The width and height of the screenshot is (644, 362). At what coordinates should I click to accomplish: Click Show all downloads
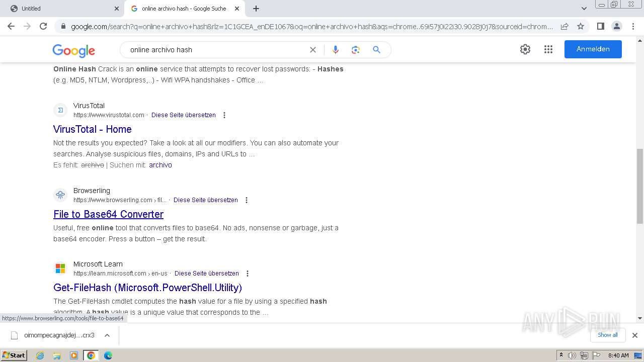click(608, 335)
